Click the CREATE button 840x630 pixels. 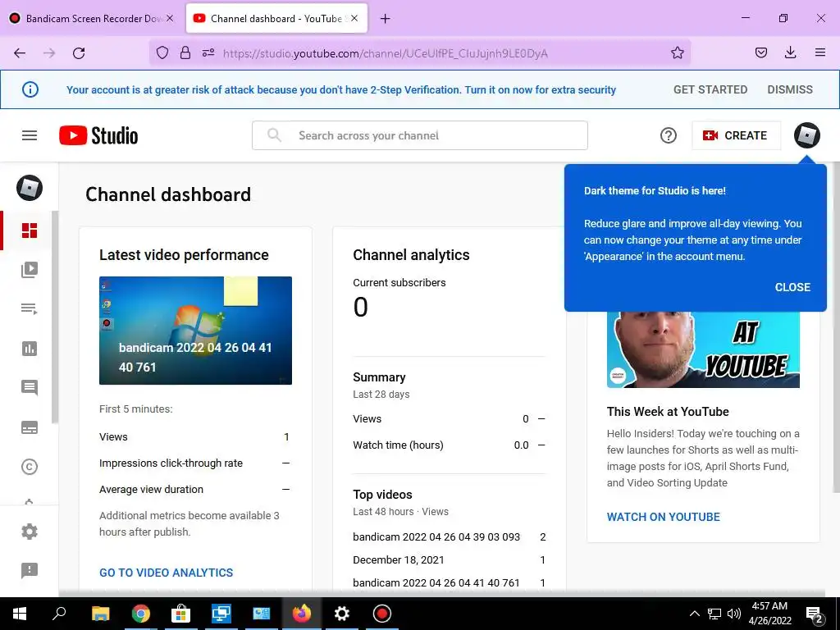pos(736,135)
